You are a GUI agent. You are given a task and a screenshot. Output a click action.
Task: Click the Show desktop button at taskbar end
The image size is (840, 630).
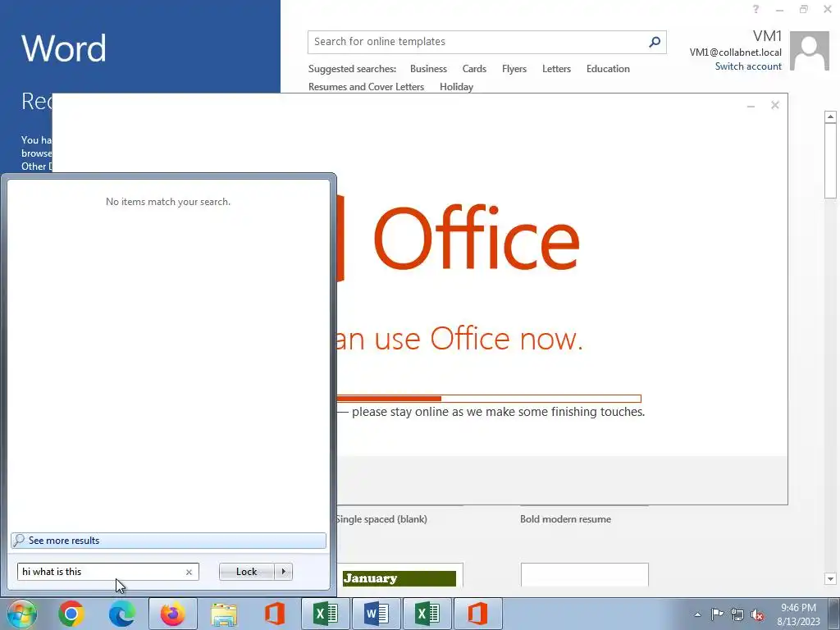click(x=834, y=614)
